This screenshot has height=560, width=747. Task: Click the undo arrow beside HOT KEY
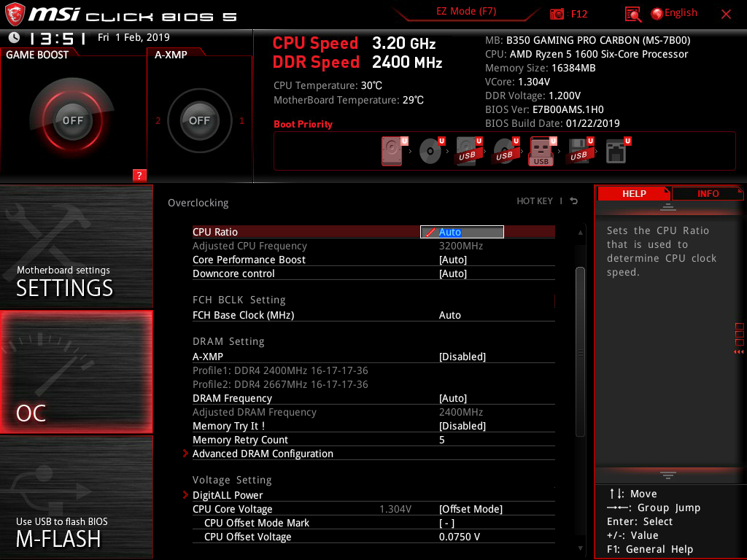(573, 201)
